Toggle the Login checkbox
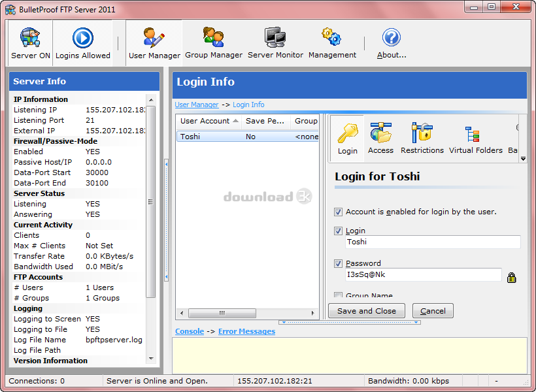Image resolution: width=536 pixels, height=392 pixels. tap(338, 231)
